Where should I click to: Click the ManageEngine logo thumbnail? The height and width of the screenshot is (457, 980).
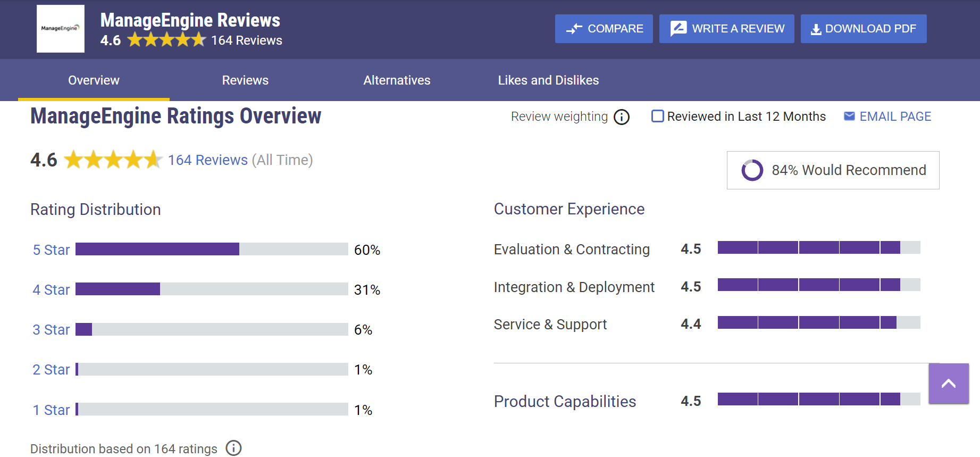60,29
